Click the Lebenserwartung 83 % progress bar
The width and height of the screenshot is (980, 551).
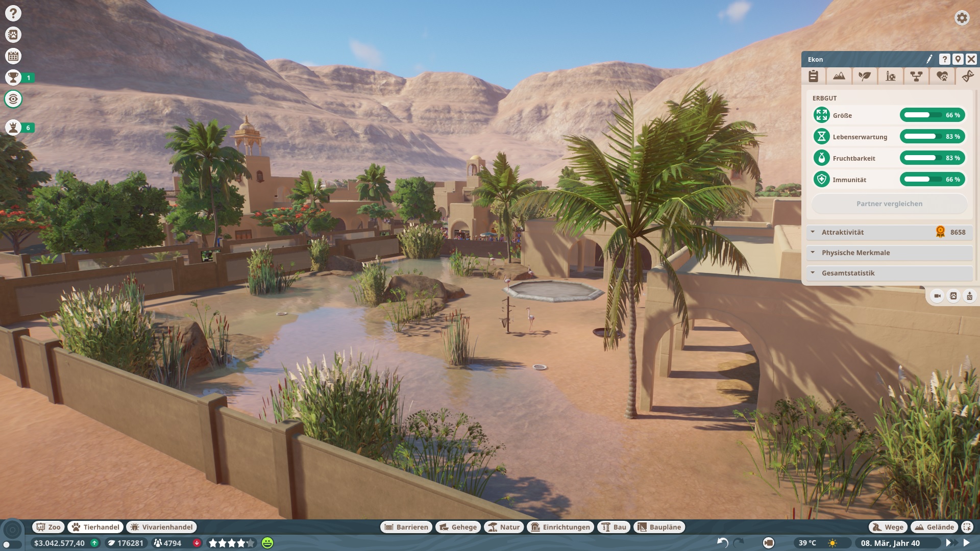point(932,137)
